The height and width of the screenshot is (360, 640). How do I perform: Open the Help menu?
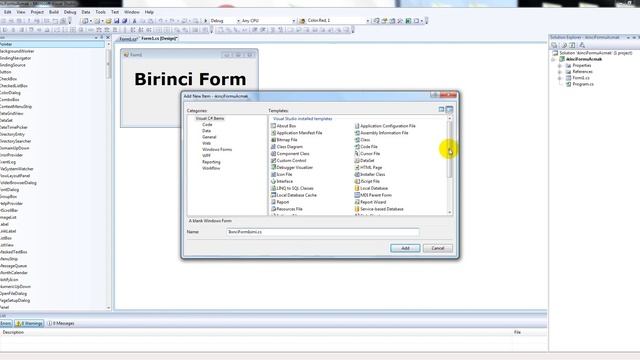(149, 12)
